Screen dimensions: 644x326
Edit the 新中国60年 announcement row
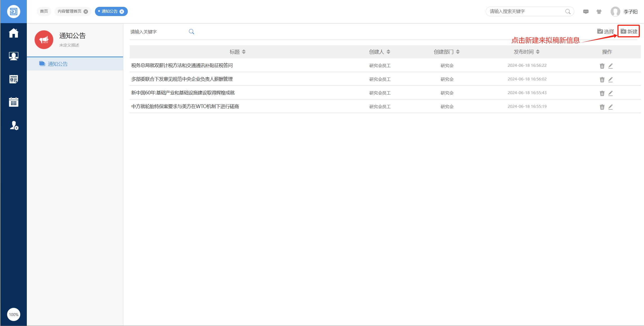(x=610, y=93)
